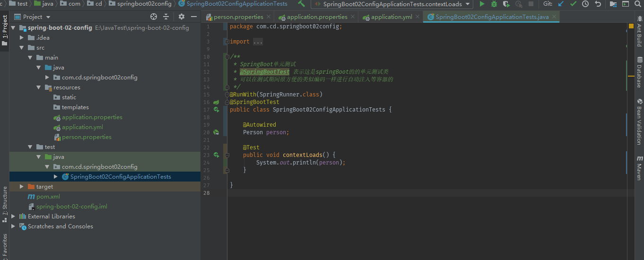
Task: Toggle the Maven tool window
Action: pos(639,167)
